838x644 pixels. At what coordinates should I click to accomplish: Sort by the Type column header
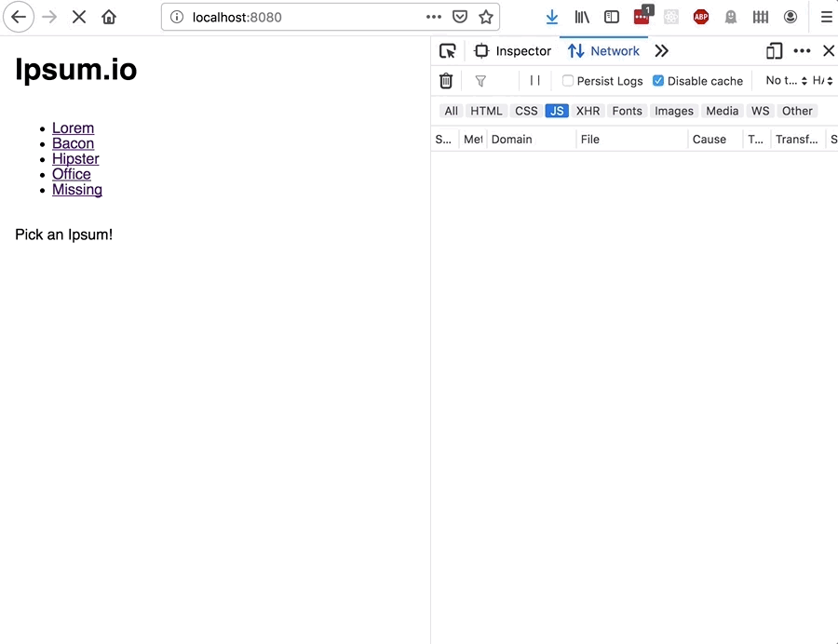[756, 140]
